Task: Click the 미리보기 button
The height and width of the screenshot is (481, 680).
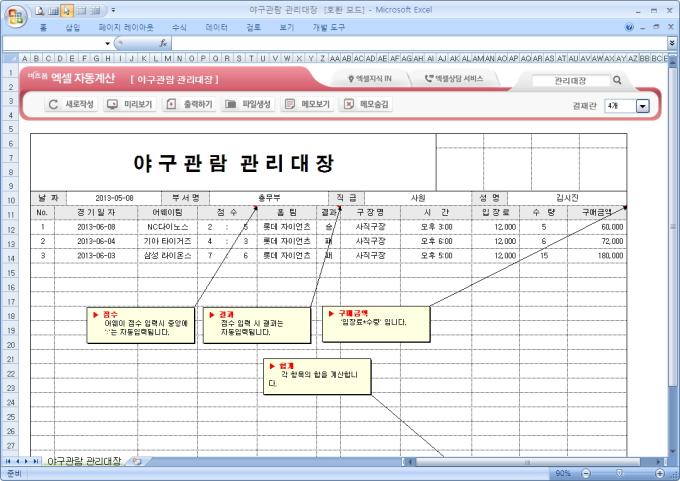Action: coord(130,104)
